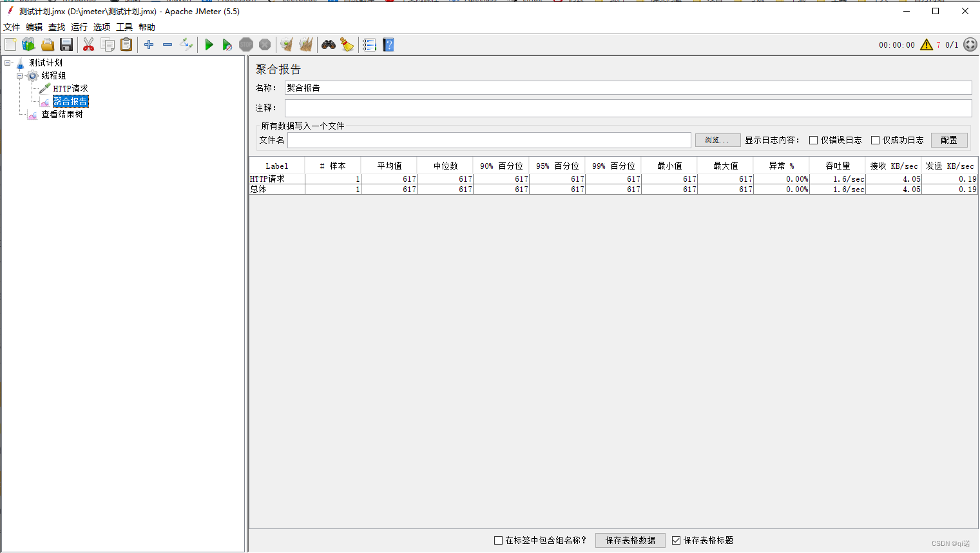This screenshot has height=553, width=980.
Task: Save the test plan with floppy icon
Action: 66,44
